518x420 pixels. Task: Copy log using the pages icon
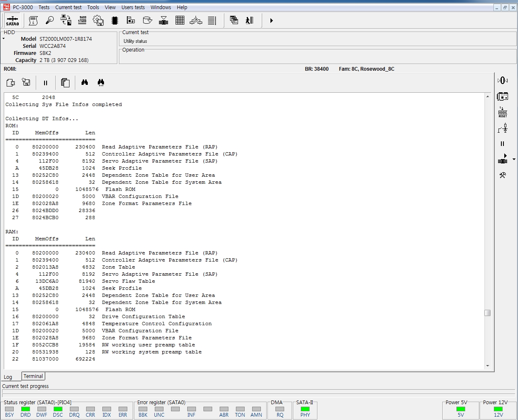(65, 83)
